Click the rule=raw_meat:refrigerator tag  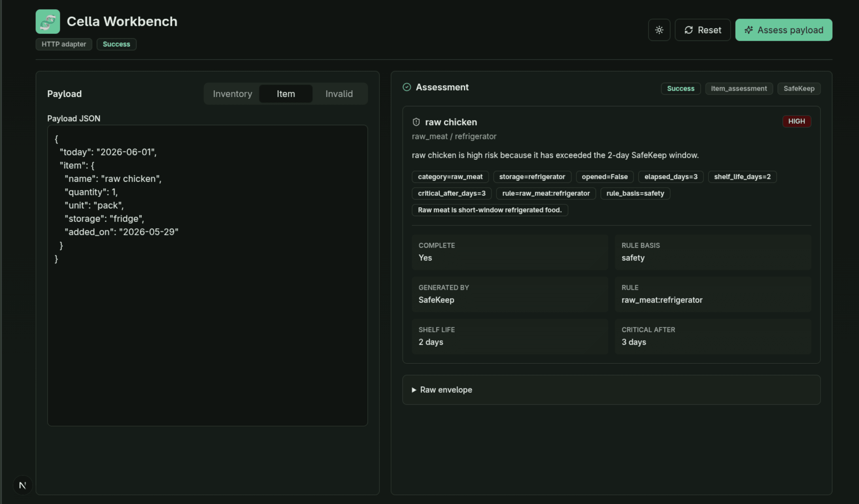click(546, 194)
